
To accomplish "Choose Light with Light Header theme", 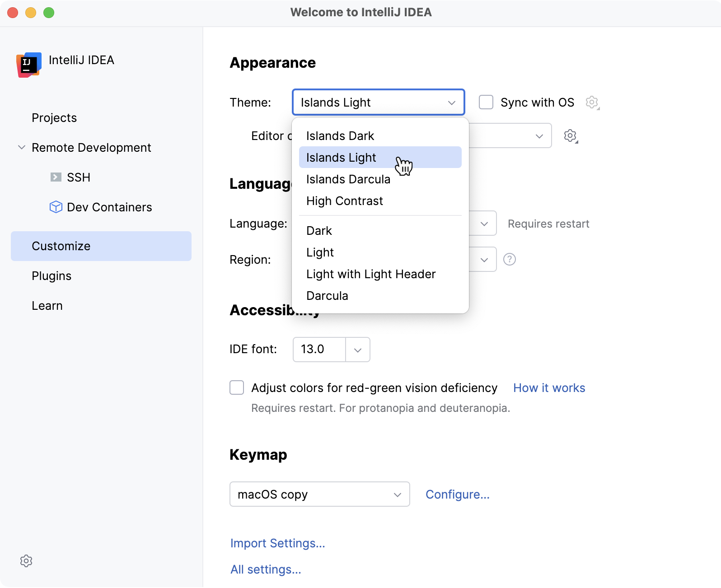I will (x=380, y=274).
